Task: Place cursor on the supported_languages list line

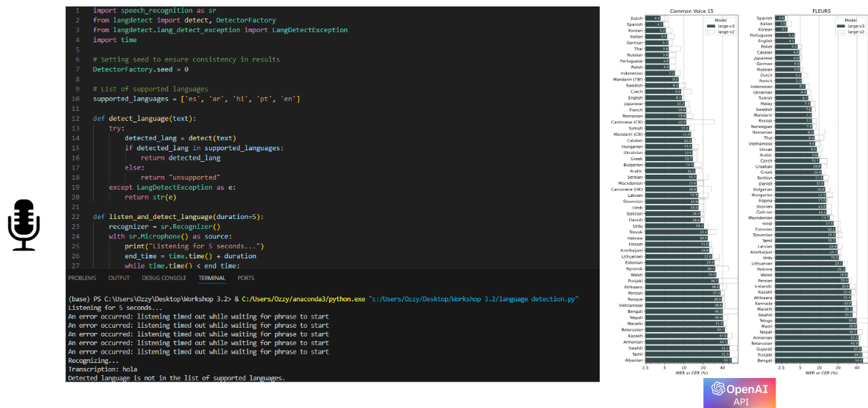Action: 197,99
